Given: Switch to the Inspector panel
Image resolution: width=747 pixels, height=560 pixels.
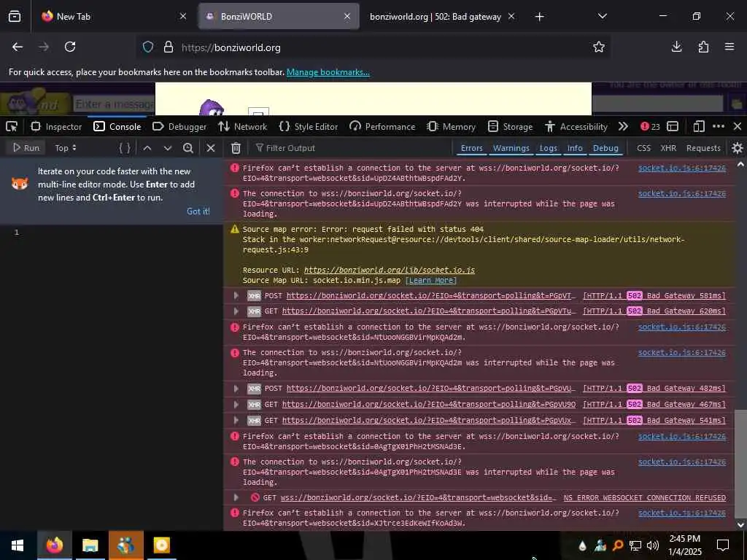Looking at the screenshot, I should pos(56,127).
